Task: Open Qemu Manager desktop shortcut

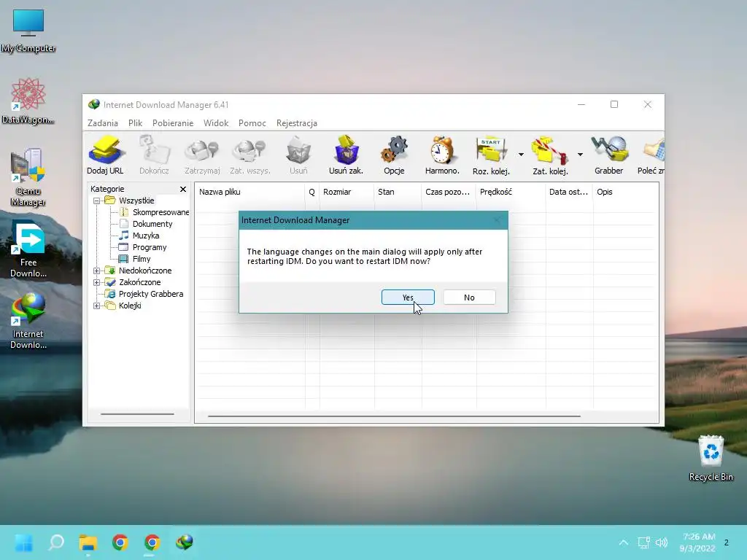Action: 28,177
